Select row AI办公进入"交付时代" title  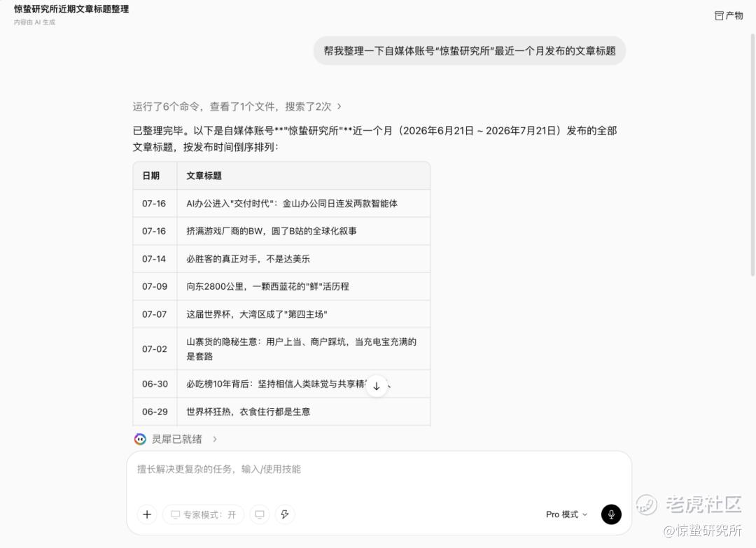coord(292,204)
